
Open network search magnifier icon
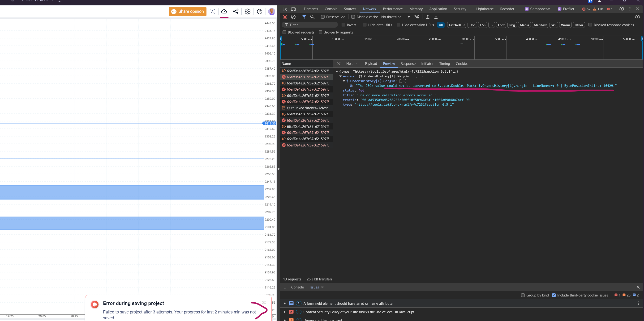[312, 17]
